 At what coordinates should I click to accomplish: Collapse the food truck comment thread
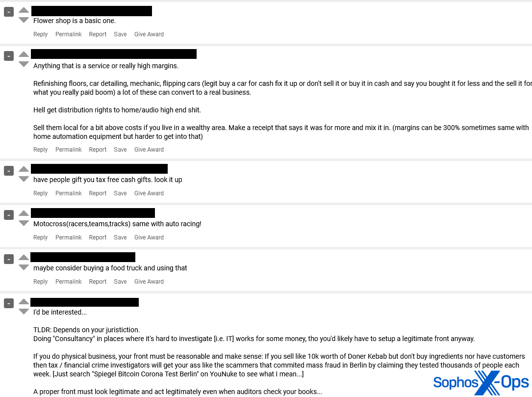coord(9,259)
